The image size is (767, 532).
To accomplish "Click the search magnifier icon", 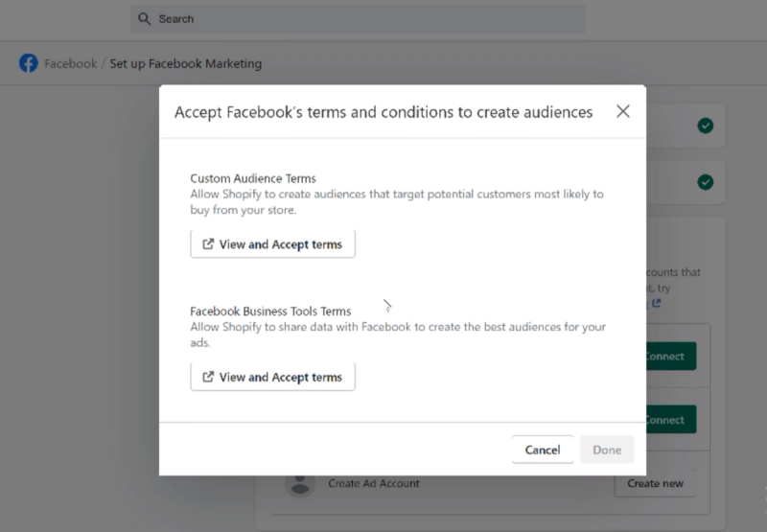I will coord(144,19).
